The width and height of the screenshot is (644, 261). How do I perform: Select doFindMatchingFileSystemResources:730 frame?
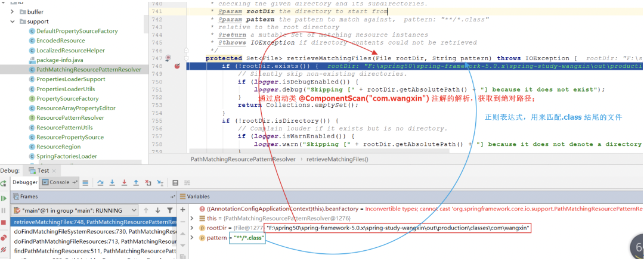[x=93, y=231]
